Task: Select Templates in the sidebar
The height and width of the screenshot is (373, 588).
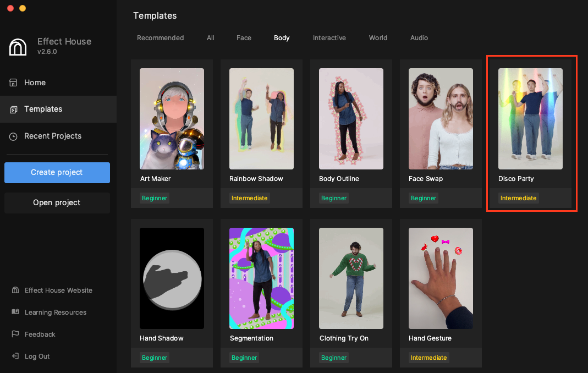Action: [x=58, y=109]
